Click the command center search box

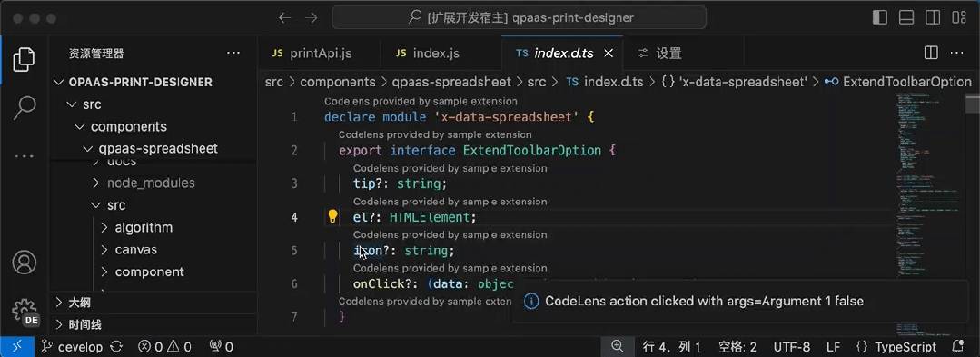[x=520, y=17]
